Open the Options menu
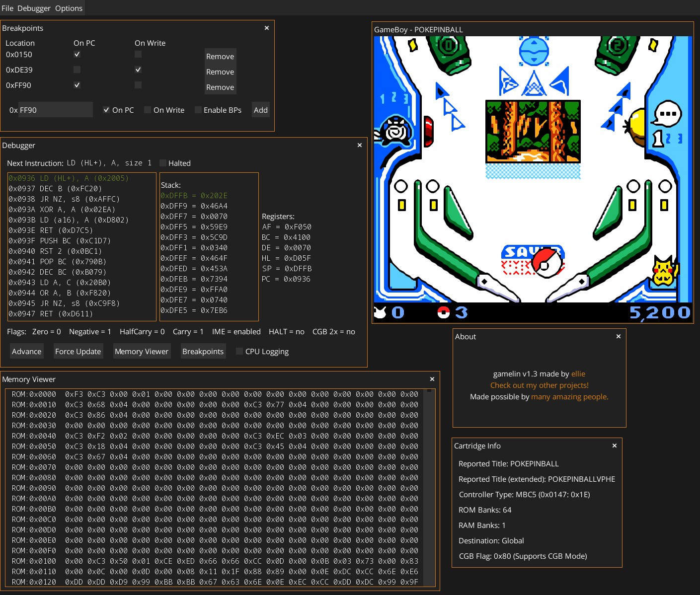This screenshot has height=595, width=700. click(x=69, y=8)
